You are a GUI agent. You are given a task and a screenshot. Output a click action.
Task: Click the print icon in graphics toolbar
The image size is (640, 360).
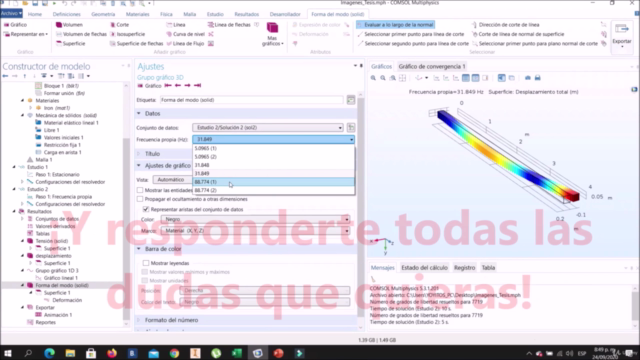[x=538, y=78]
